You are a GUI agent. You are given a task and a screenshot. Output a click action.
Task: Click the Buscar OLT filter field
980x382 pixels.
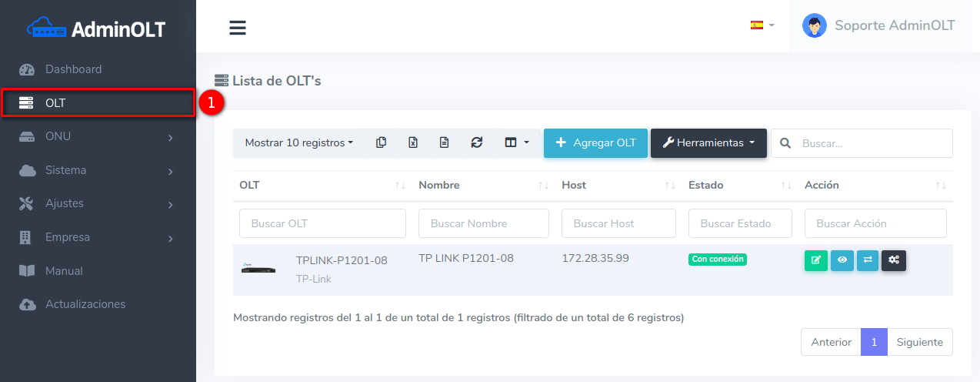[322, 223]
